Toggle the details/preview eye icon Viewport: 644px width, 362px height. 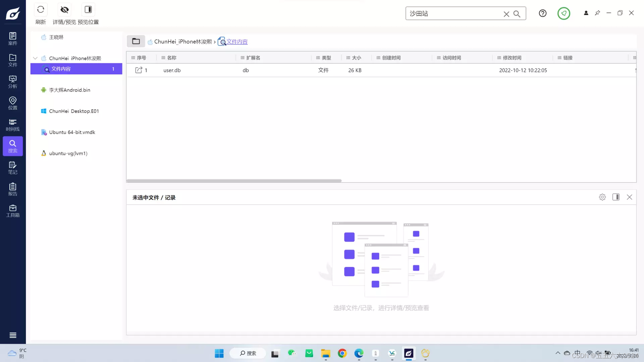pos(64,10)
